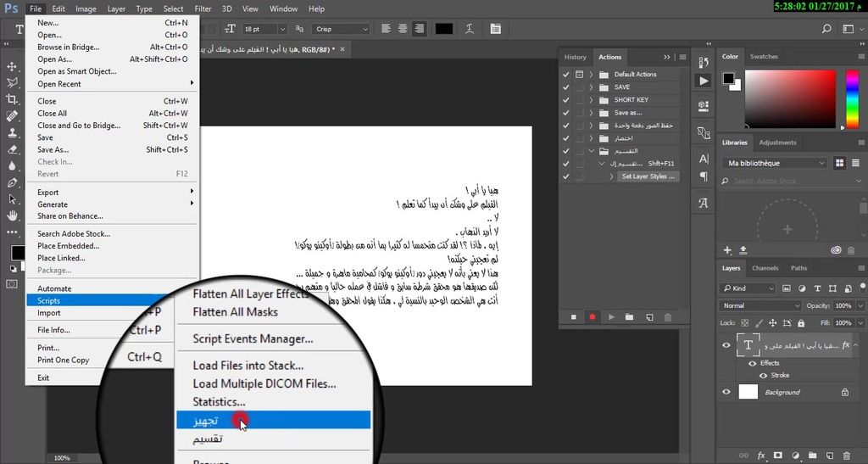Select the Pen tool
The height and width of the screenshot is (464, 868).
[12, 182]
